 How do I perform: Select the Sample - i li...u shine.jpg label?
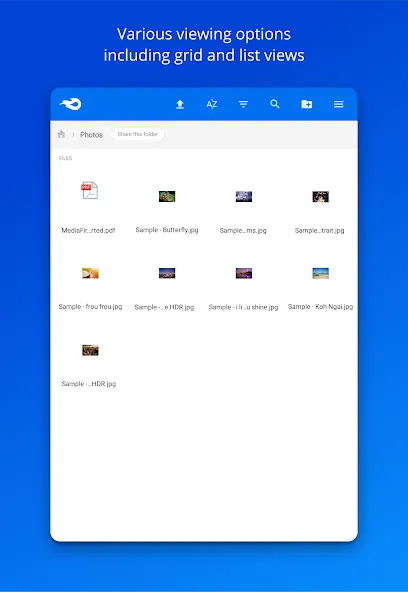[243, 307]
